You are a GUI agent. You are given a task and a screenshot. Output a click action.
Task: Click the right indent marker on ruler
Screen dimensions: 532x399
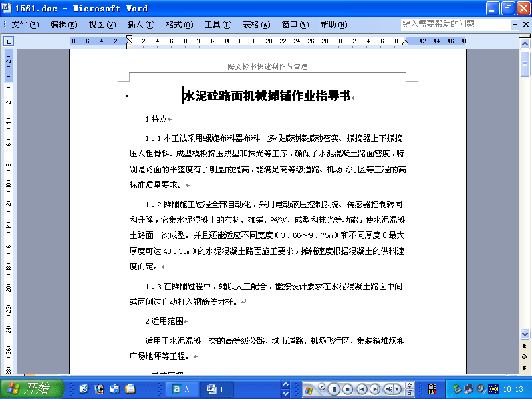[405, 43]
